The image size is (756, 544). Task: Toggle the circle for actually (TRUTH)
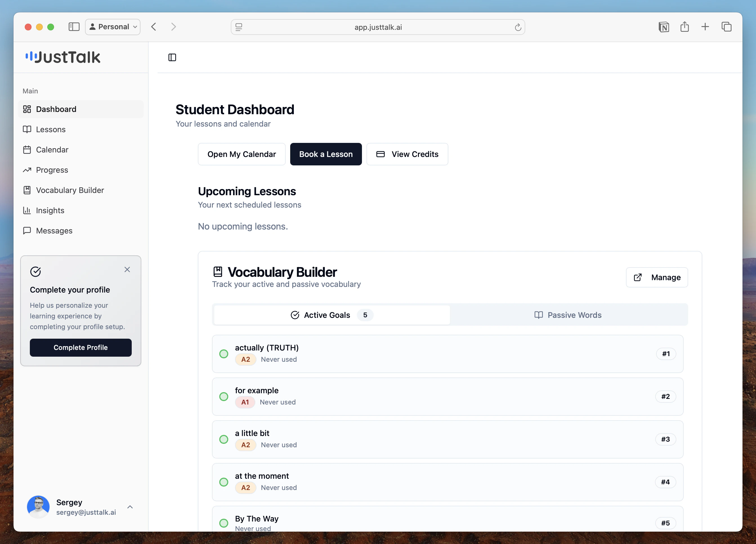tap(224, 354)
